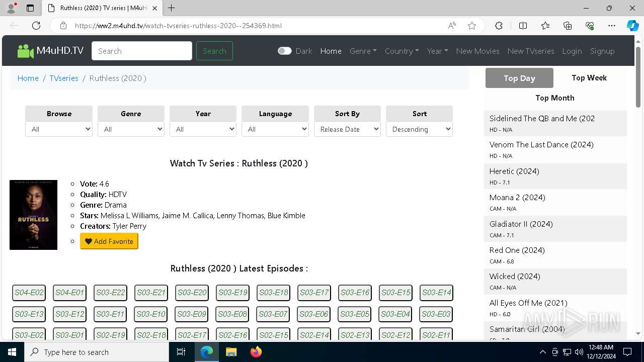This screenshot has height=362, width=644.
Task: Toggle Split screen icon
Action: [x=523, y=26]
